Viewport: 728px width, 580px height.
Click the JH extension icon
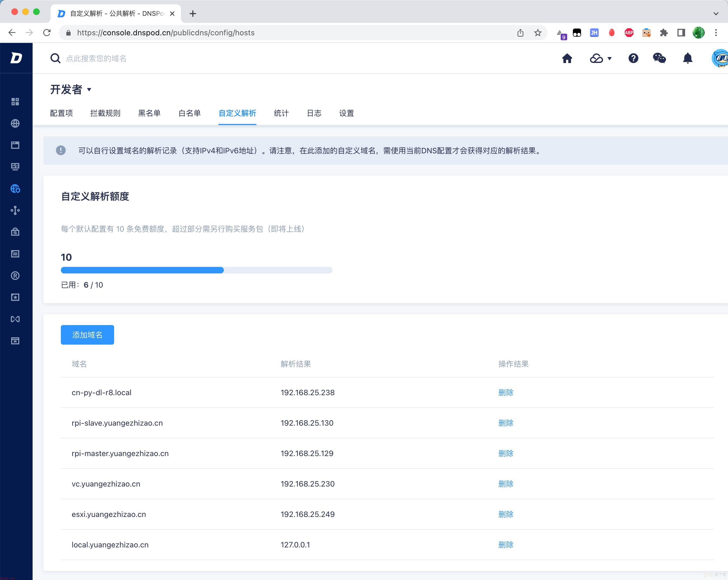594,32
